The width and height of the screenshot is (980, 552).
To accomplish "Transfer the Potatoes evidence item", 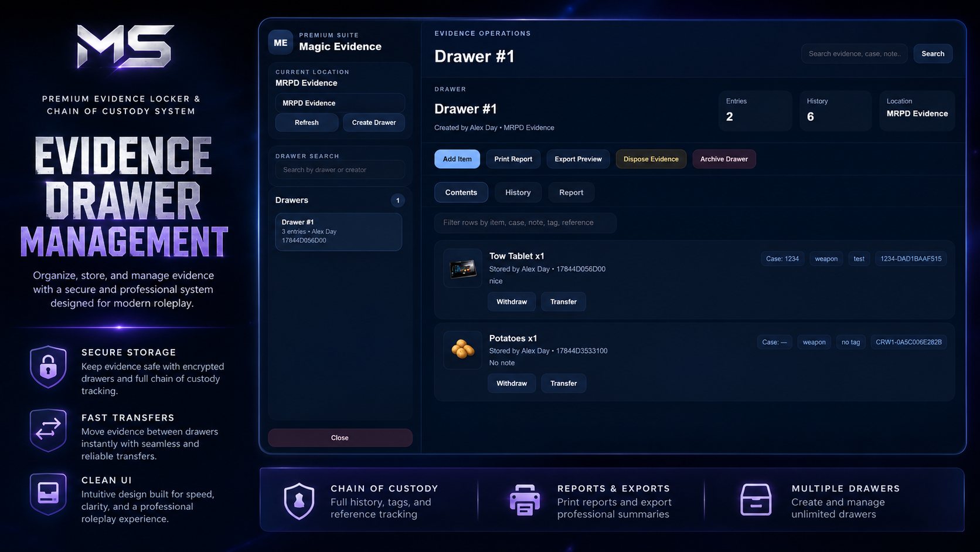I will point(563,383).
